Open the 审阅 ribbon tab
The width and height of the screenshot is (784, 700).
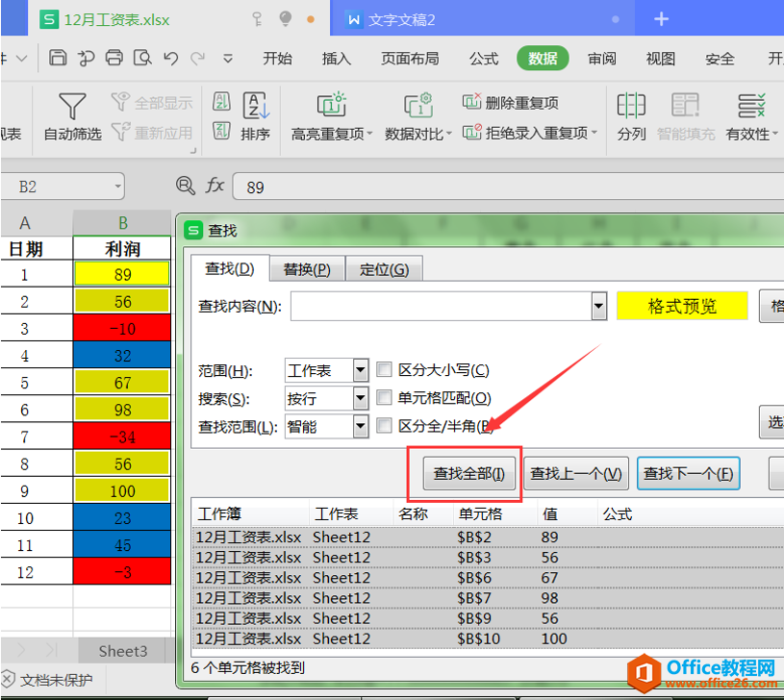click(601, 59)
